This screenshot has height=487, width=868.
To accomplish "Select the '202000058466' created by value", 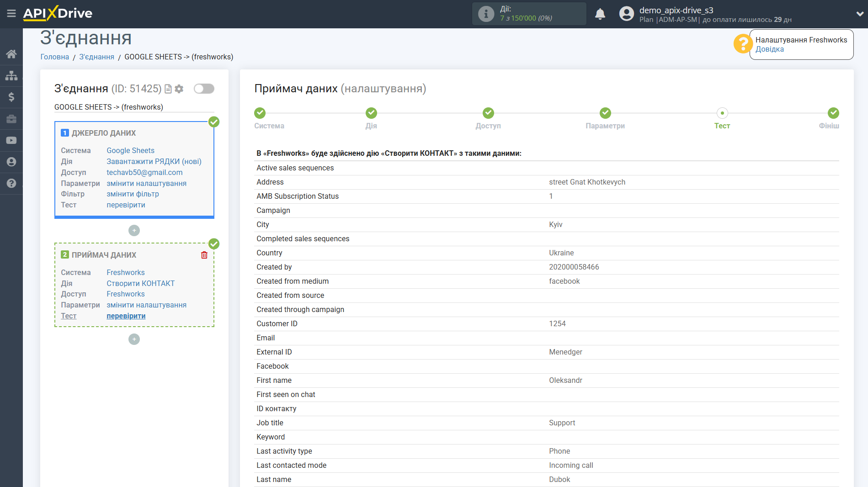I will (x=574, y=267).
